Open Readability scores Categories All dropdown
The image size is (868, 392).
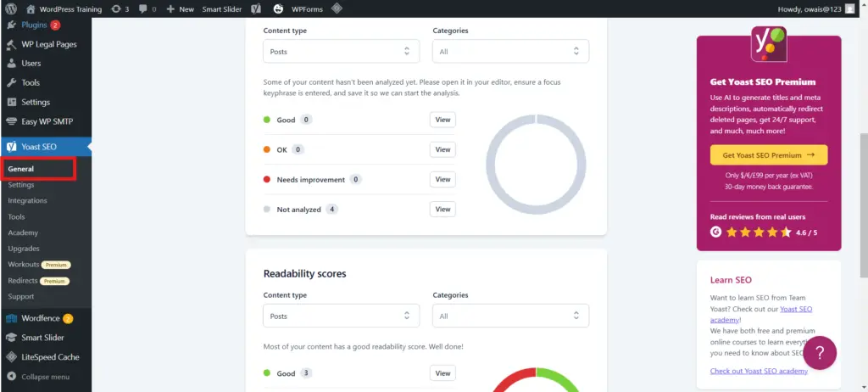point(510,316)
